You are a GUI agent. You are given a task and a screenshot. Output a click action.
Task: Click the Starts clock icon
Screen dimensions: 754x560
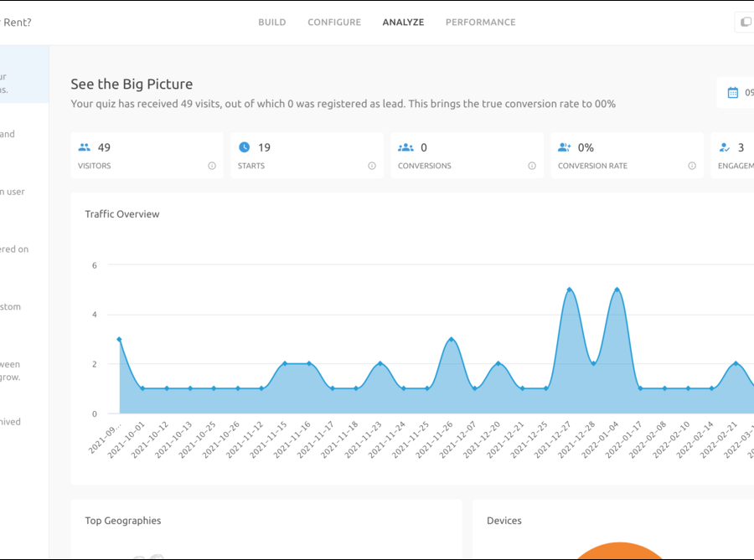(244, 147)
